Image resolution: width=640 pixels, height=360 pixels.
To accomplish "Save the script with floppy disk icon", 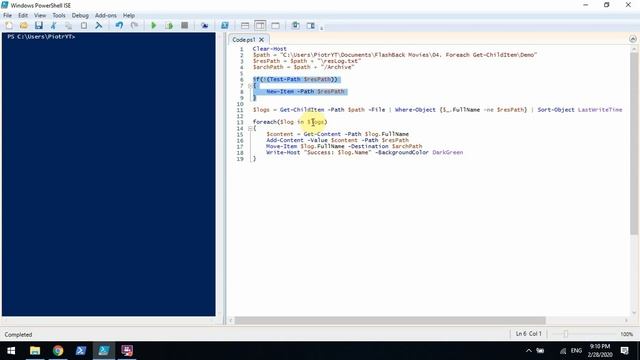I will point(39,26).
